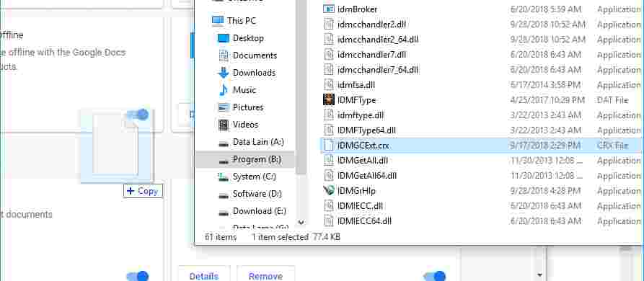Open Software (D:) drive
The width and height of the screenshot is (644, 281).
[x=250, y=194]
